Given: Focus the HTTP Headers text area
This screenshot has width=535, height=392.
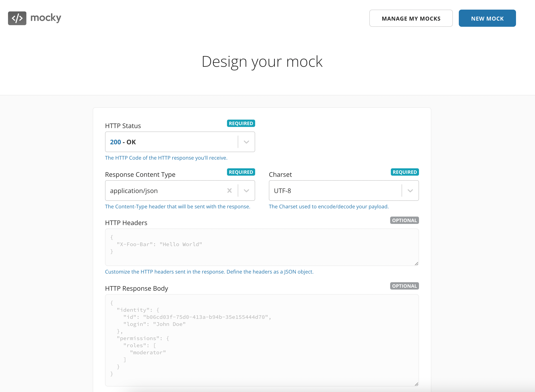Looking at the screenshot, I should click(x=262, y=247).
